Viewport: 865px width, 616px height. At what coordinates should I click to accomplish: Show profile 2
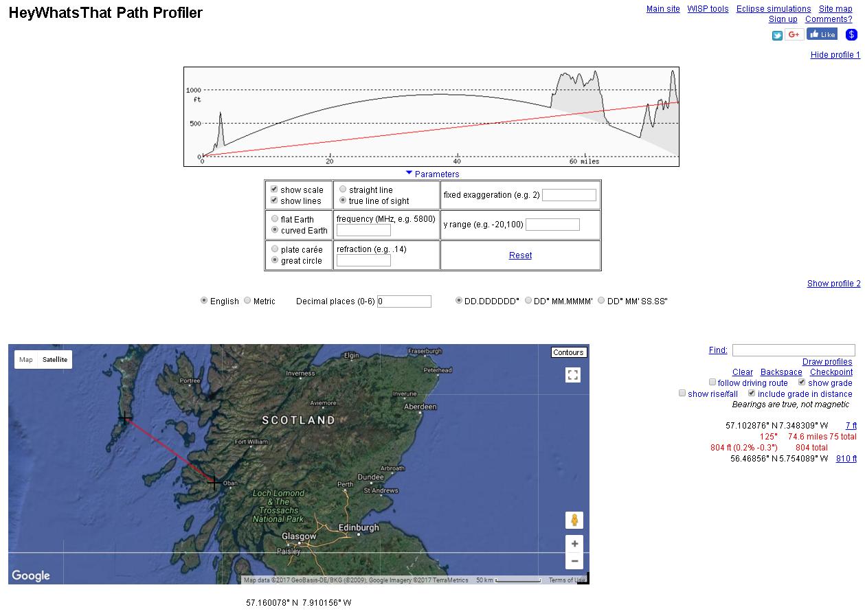click(833, 284)
